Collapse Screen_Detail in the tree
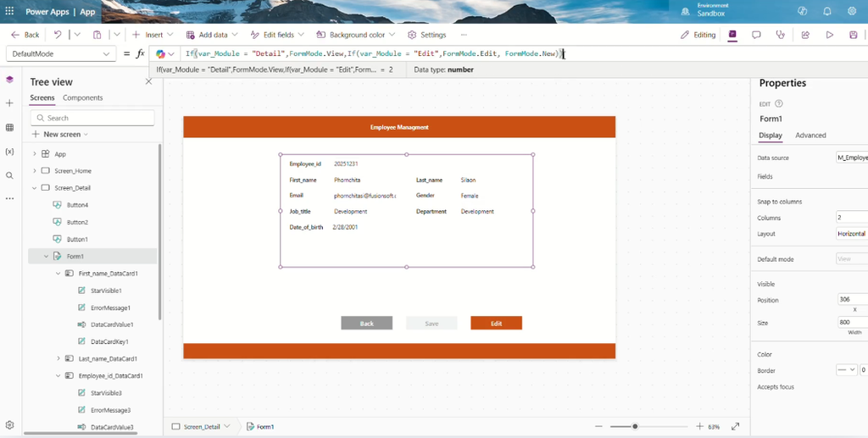Image resolution: width=868 pixels, height=438 pixels. [x=34, y=188]
